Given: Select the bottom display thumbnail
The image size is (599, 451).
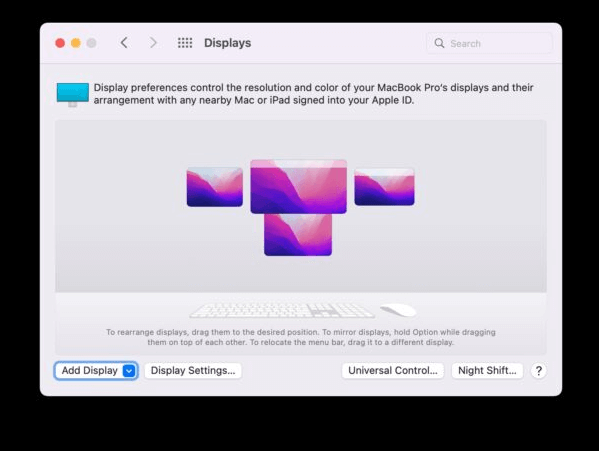Looking at the screenshot, I should pos(298,234).
